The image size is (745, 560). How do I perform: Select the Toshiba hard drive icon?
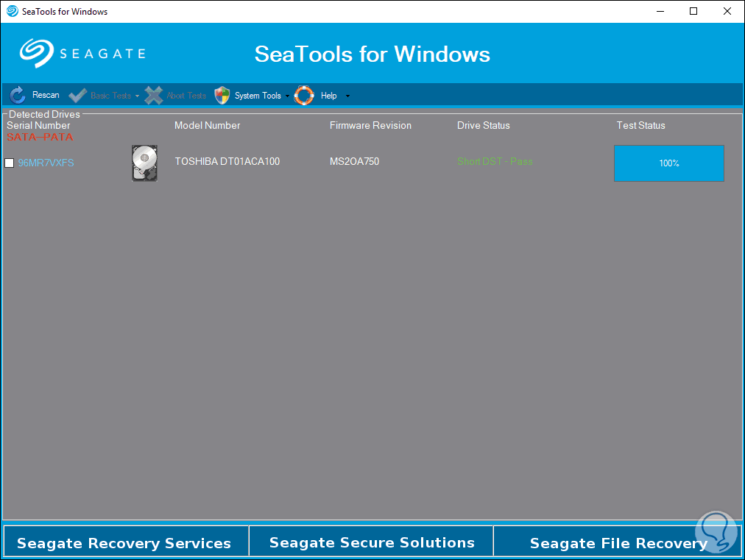tap(144, 163)
